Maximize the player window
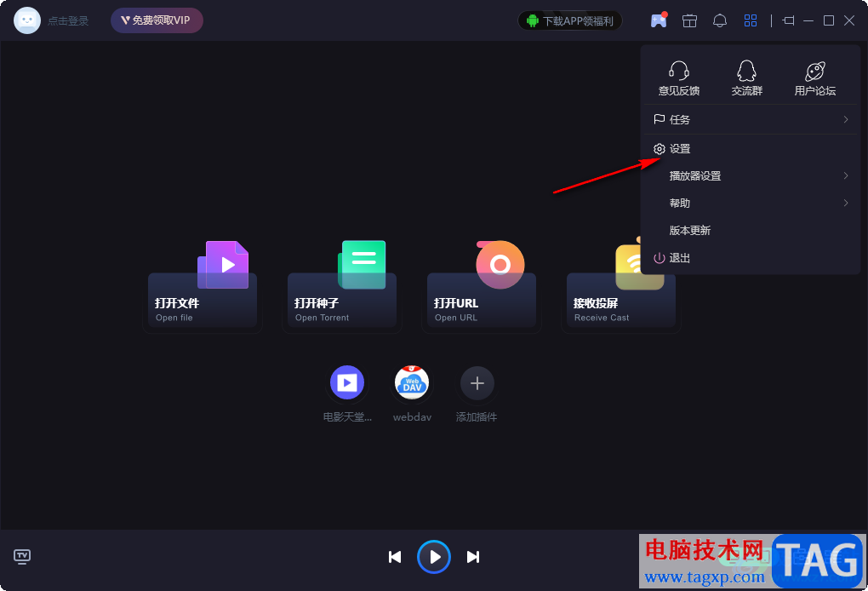The width and height of the screenshot is (868, 591). pos(829,20)
